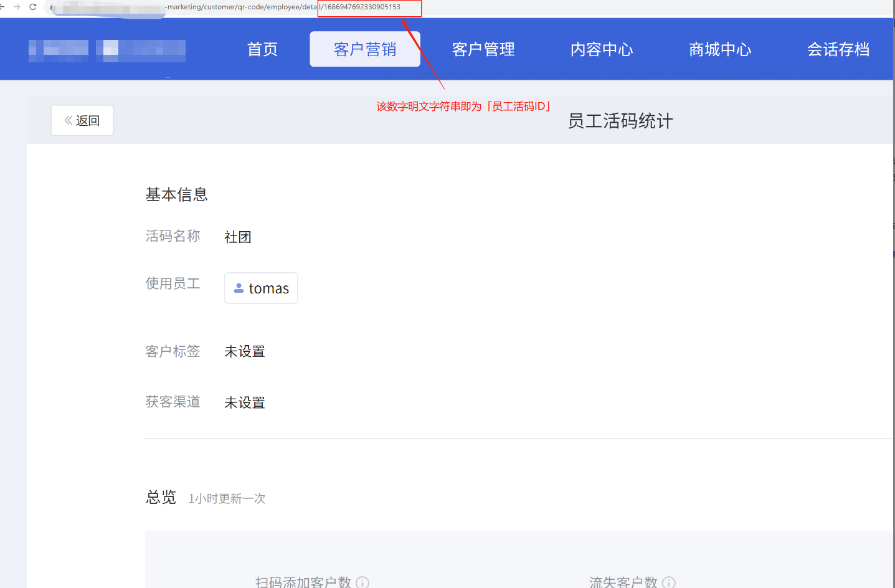Click the 活码名称 field label
Screen dimensions: 895x588
[x=173, y=236]
